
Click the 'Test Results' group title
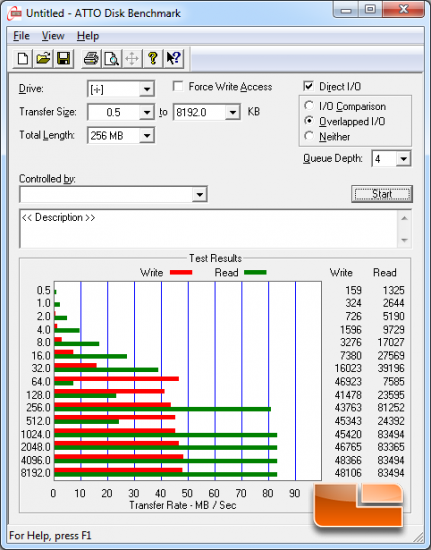(x=215, y=258)
